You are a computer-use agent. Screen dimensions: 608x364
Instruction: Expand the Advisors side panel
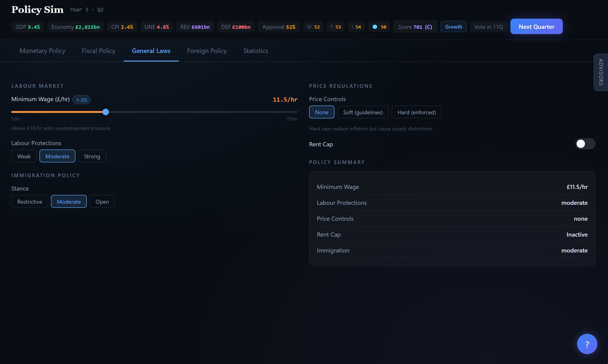[x=601, y=72]
